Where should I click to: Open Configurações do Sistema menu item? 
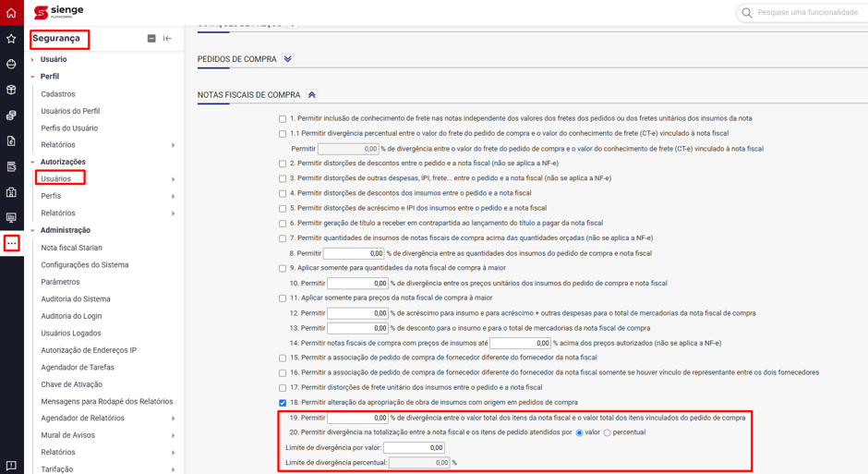[85, 264]
